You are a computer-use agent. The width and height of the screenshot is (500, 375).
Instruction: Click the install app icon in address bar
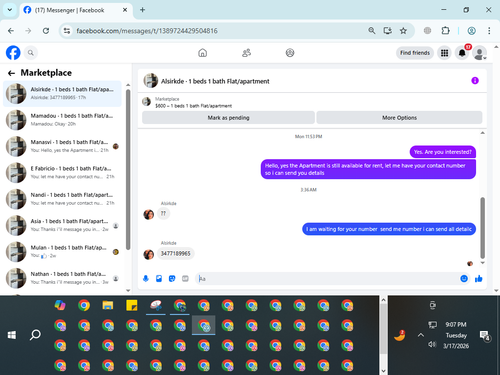click(x=387, y=31)
